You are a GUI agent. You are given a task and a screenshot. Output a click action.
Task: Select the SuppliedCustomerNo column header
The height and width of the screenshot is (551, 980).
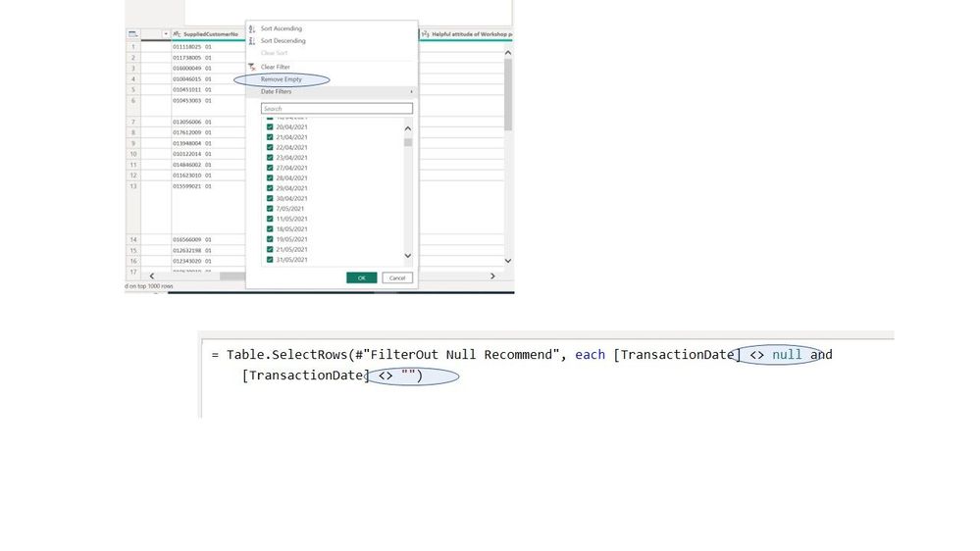208,34
